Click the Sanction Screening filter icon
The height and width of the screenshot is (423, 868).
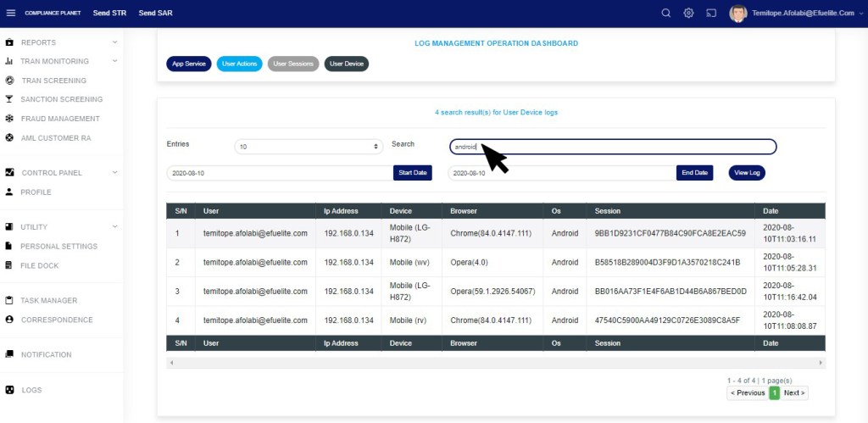(x=9, y=99)
